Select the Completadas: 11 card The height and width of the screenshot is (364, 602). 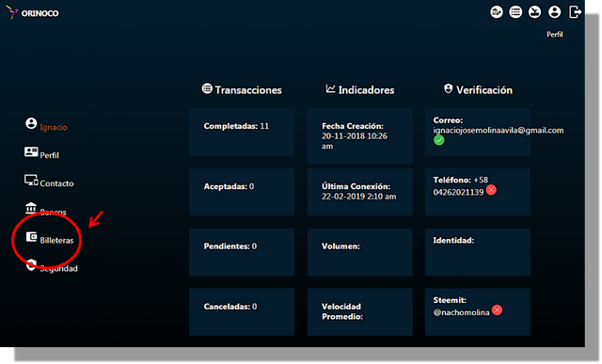242,132
